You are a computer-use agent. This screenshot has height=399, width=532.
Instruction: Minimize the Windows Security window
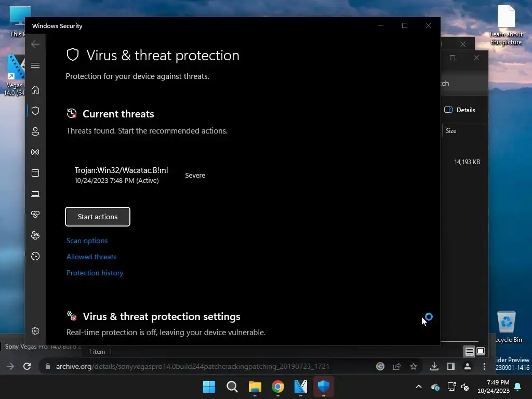tap(381, 25)
